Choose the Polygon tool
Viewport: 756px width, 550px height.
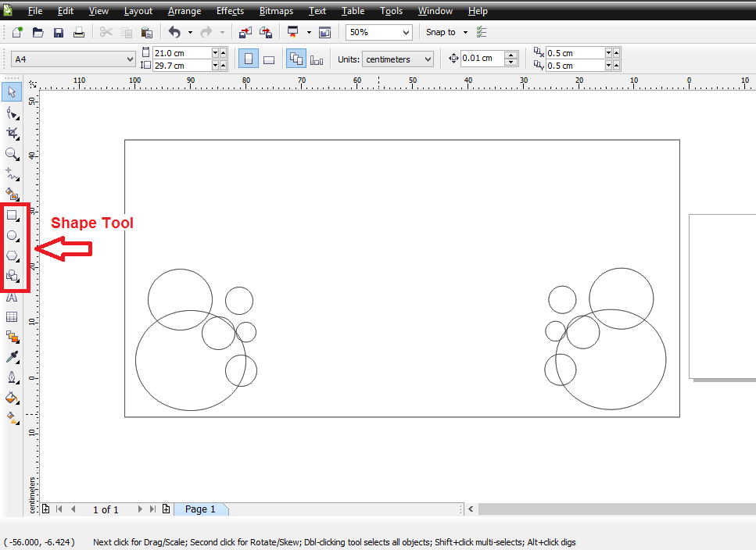click(12, 255)
